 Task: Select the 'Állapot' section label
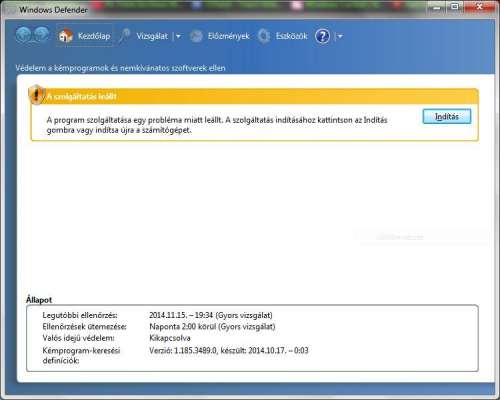click(39, 300)
